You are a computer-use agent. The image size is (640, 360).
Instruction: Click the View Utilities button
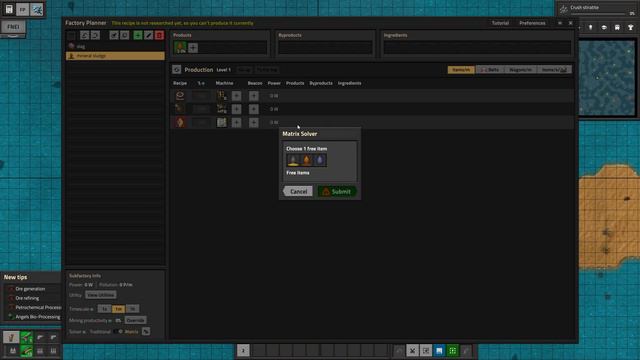pyautogui.click(x=101, y=295)
